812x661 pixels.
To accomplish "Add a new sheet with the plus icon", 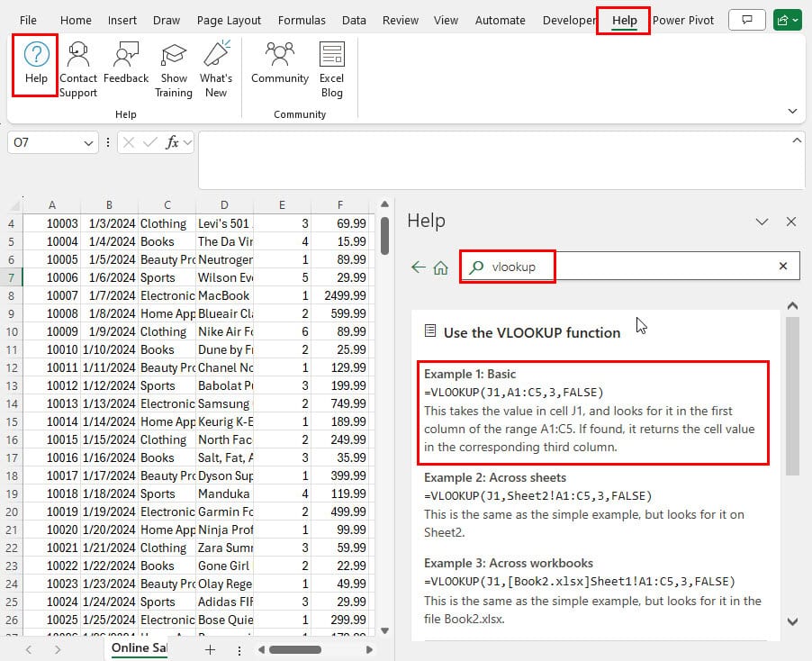I will pos(210,649).
